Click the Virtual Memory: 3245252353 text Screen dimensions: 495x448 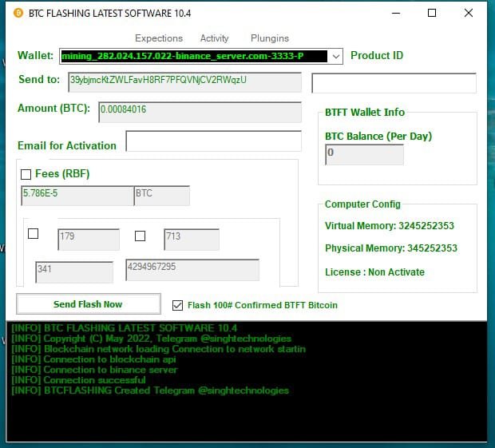[x=390, y=226]
